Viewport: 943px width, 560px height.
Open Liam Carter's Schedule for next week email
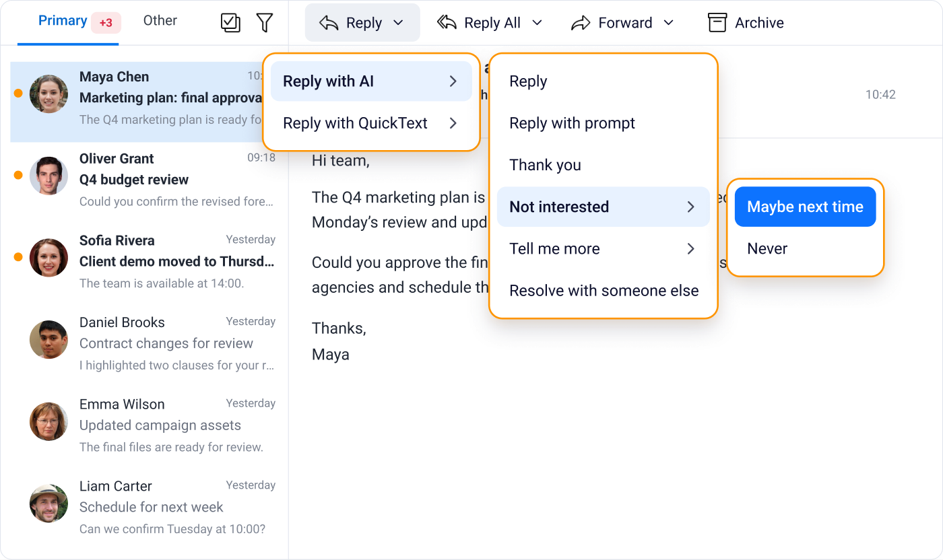point(149,507)
